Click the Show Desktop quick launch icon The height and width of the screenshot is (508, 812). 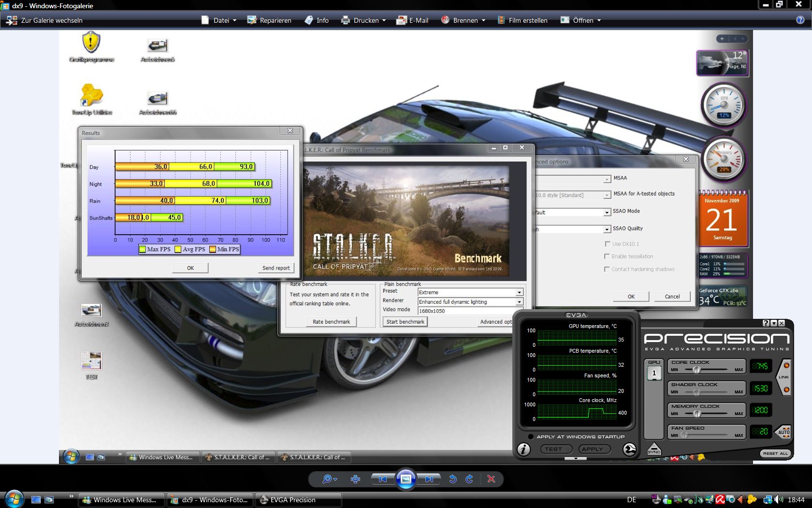[x=36, y=500]
